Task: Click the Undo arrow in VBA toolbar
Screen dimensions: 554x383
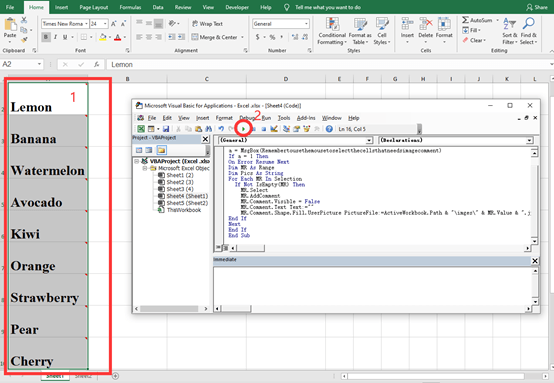Action: point(222,129)
